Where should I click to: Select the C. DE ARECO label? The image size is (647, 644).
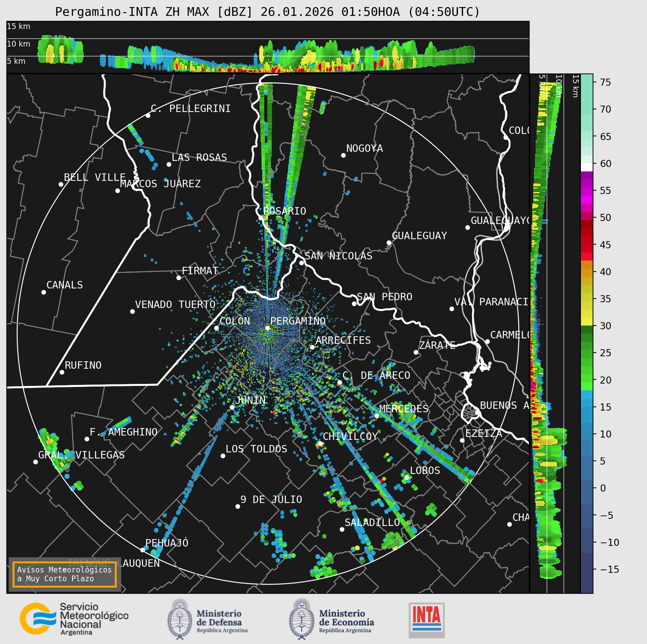[x=376, y=375]
